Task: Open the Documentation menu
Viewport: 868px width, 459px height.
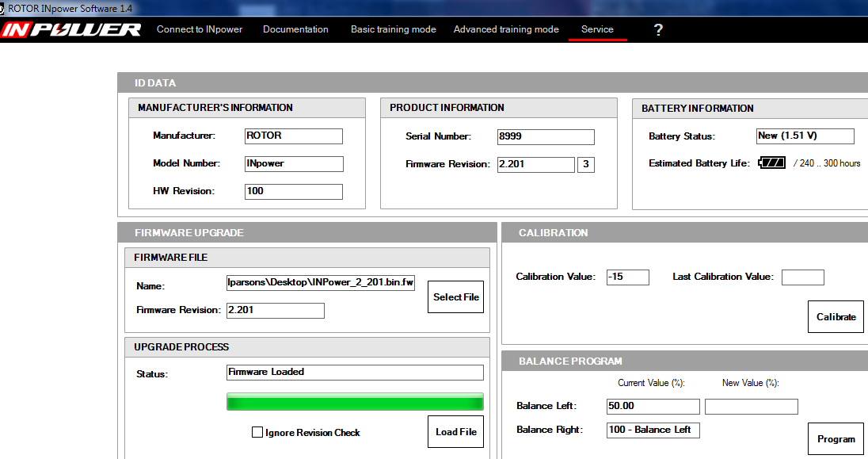Action: [x=295, y=29]
